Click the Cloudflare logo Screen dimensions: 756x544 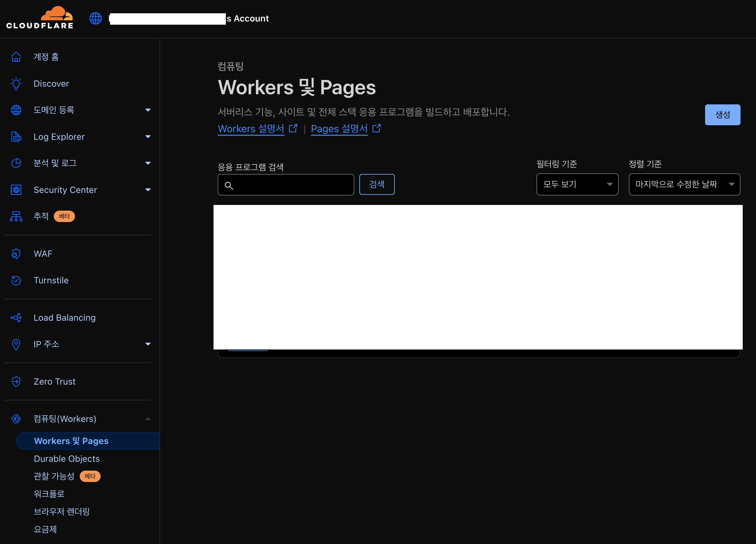[40, 18]
